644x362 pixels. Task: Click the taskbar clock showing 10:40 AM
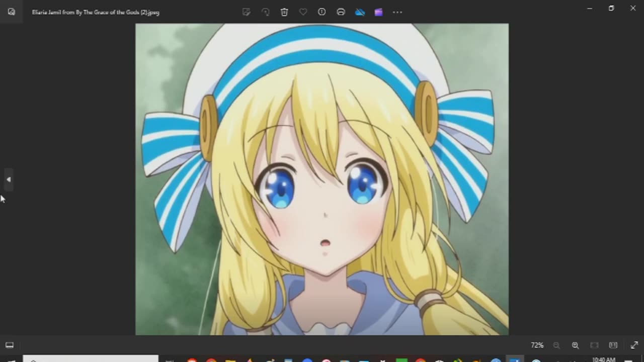coord(604,359)
